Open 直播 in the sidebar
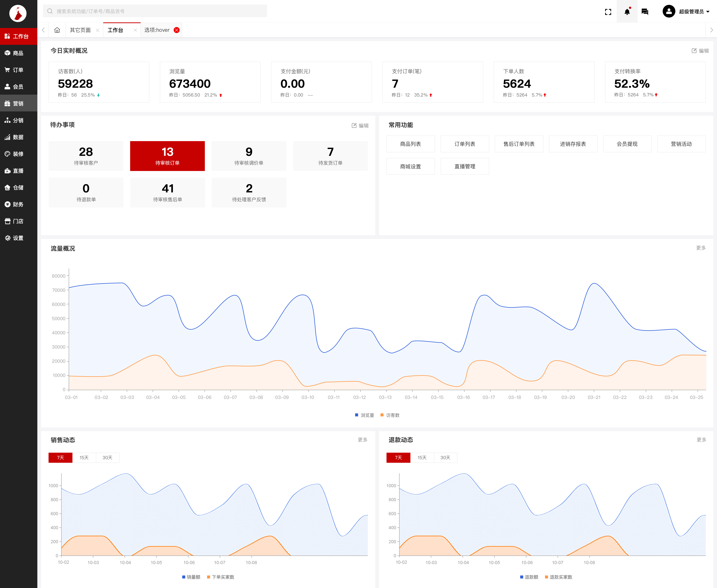717x588 pixels. (x=18, y=171)
